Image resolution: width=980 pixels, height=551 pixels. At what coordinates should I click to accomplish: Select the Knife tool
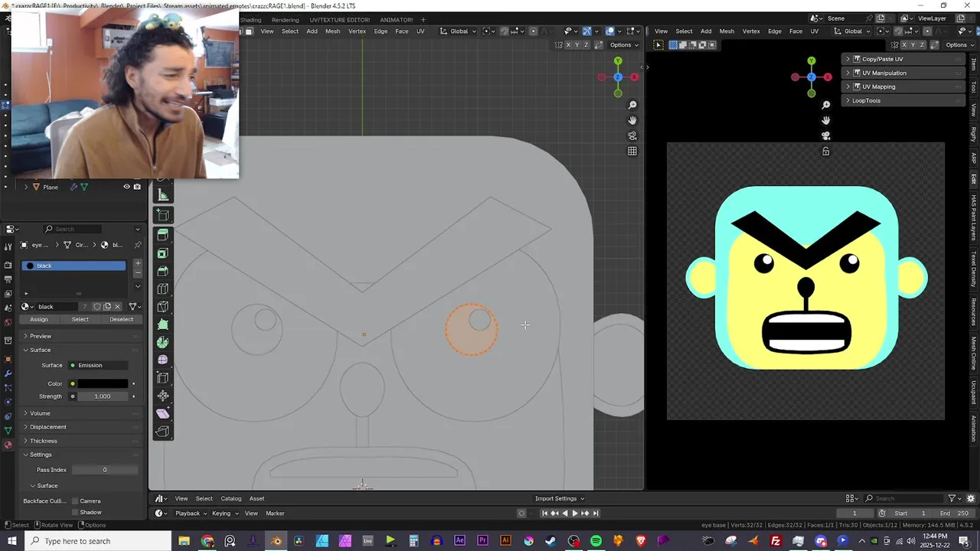(162, 307)
